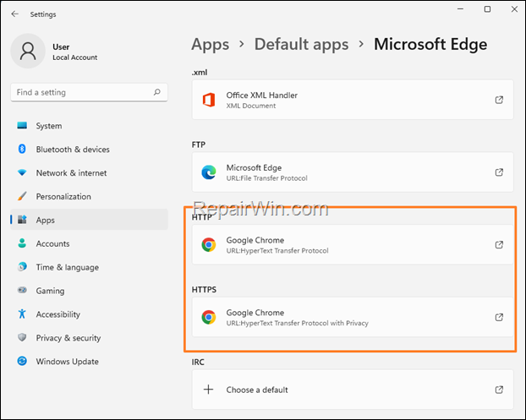The height and width of the screenshot is (420, 526).
Task: Change HTTPS default Google Chrome
Action: (x=353, y=317)
